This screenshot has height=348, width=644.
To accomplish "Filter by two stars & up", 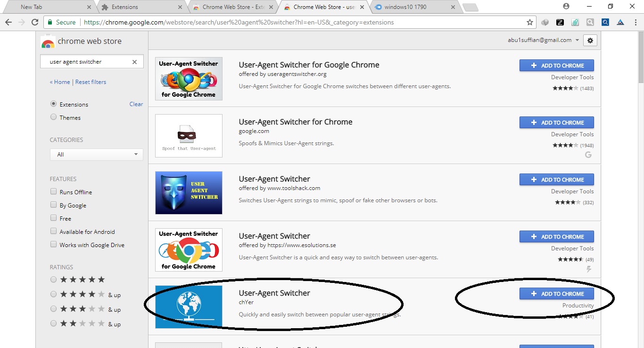I will point(53,323).
